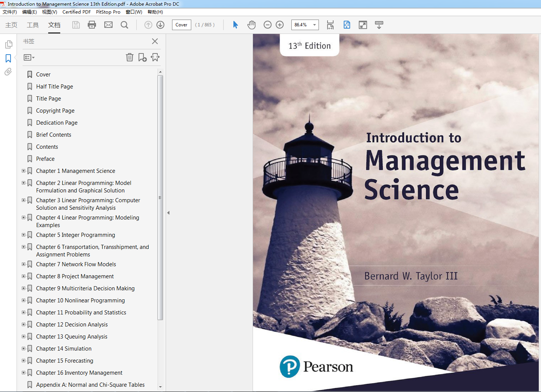Click bookmarks panel scroll up arrow
Screen dimensions: 541x392
tap(160, 72)
